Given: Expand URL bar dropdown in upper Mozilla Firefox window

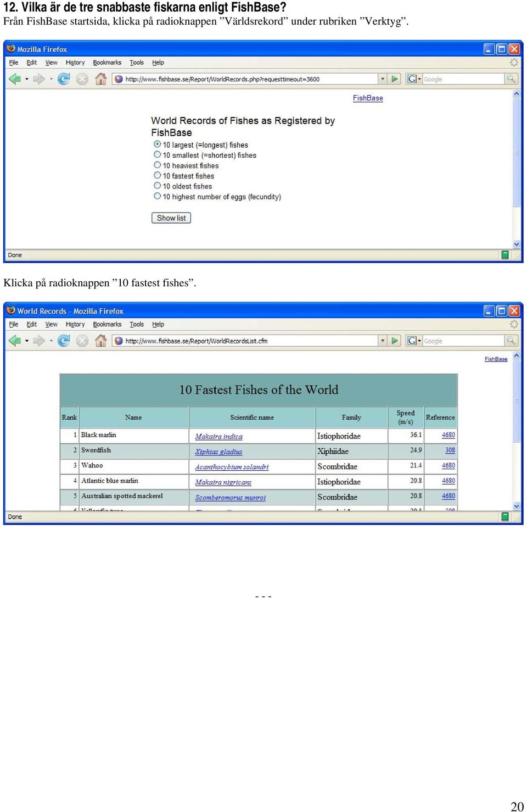Looking at the screenshot, I should coord(383,79).
